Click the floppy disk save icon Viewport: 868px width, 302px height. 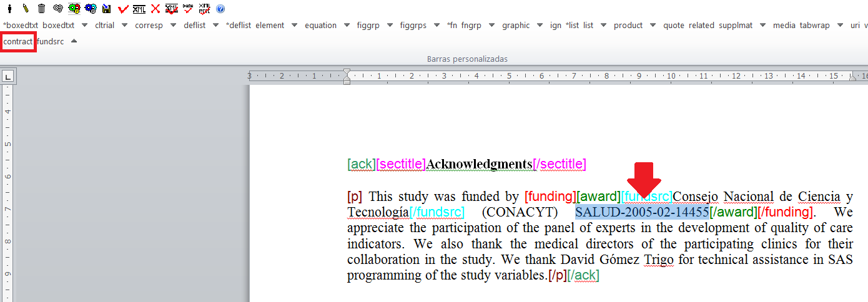[107, 9]
